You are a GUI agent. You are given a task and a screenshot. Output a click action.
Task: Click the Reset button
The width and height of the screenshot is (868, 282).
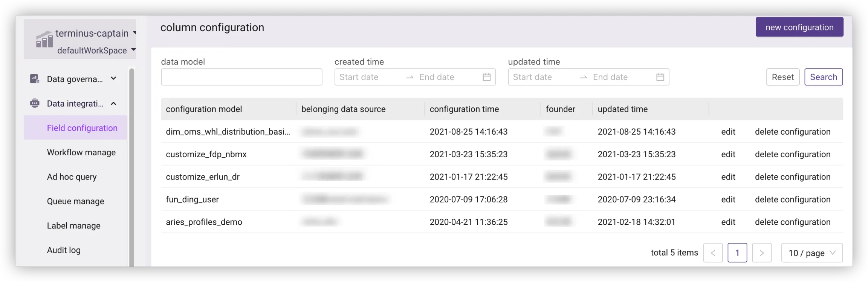tap(783, 77)
